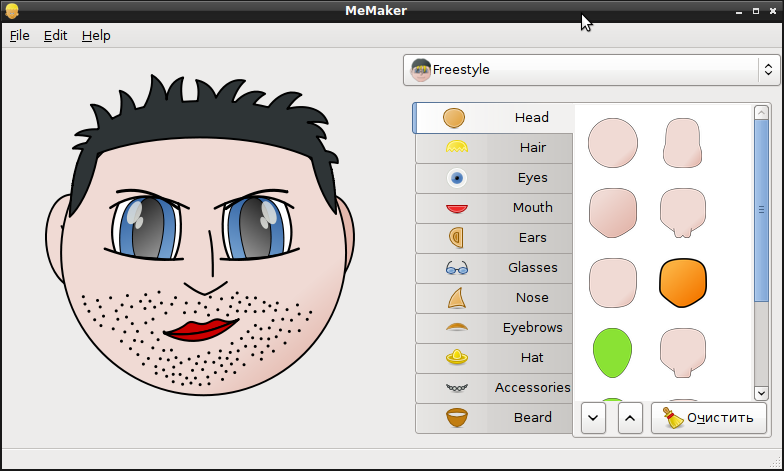
Task: Select the Head category tab
Action: [x=494, y=118]
